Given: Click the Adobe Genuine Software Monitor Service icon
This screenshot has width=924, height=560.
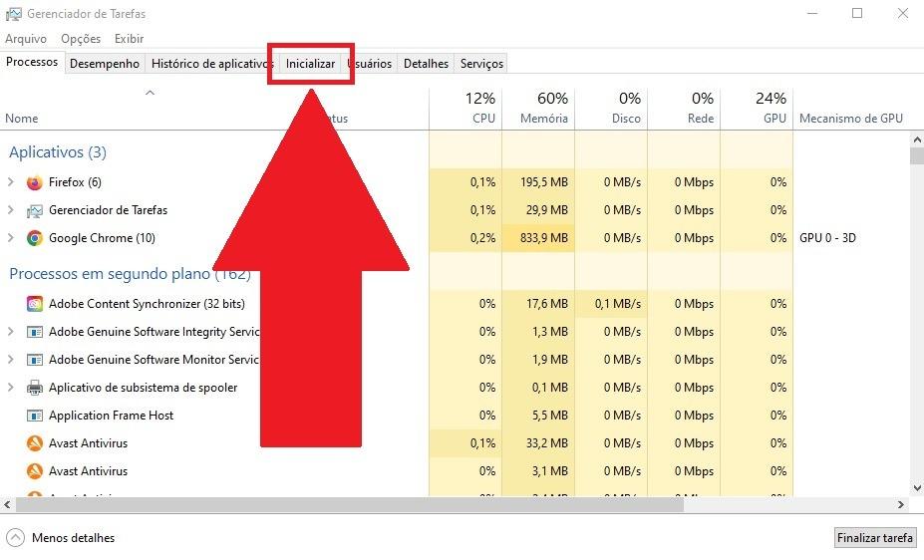Looking at the screenshot, I should pyautogui.click(x=35, y=359).
